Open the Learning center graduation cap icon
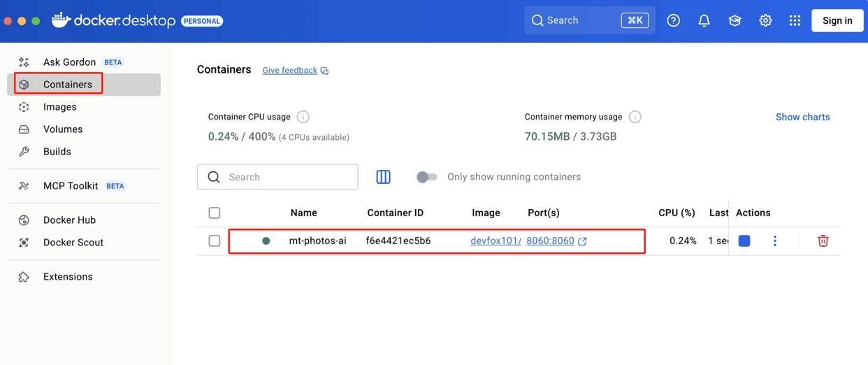The height and width of the screenshot is (365, 868). click(x=735, y=21)
